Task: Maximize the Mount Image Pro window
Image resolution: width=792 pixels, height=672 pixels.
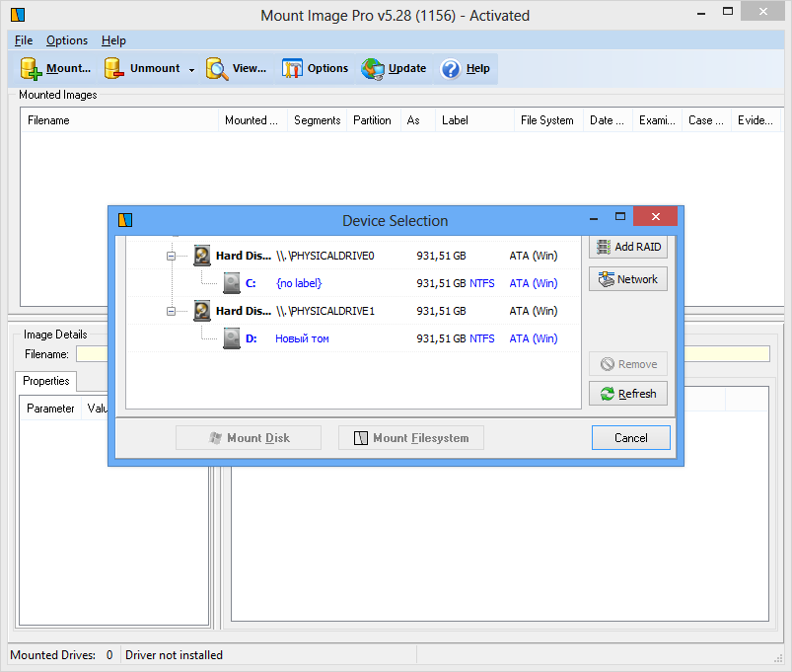Action: click(727, 11)
